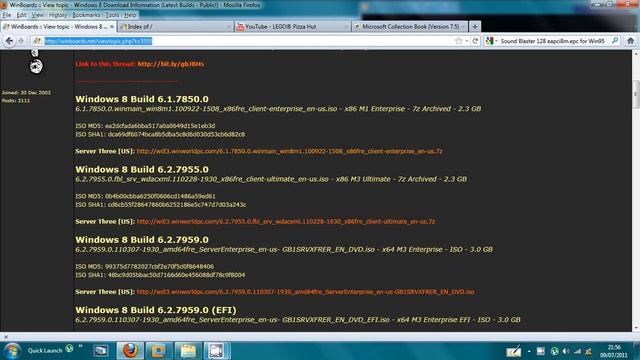Open the bit.ly thread link
Screen dimensions: 640x360
pyautogui.click(x=171, y=64)
